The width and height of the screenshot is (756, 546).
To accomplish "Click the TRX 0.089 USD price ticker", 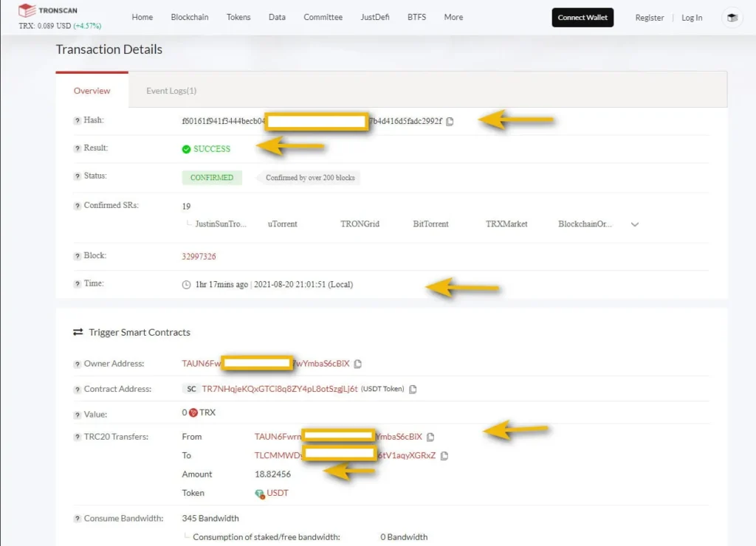I will (60, 26).
